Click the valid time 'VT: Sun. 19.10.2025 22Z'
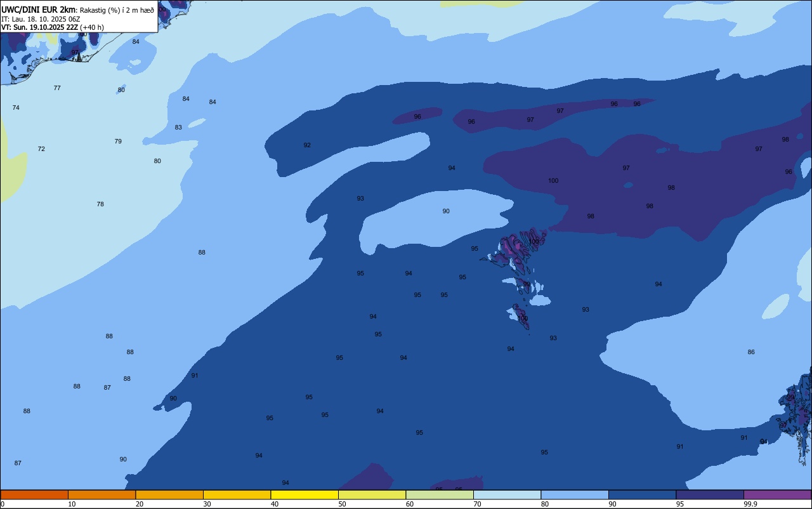Screen dimensions: 812x509 coord(40,27)
